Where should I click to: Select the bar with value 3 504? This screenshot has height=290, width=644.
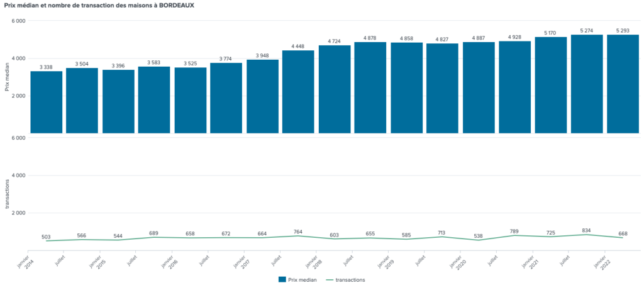82,101
